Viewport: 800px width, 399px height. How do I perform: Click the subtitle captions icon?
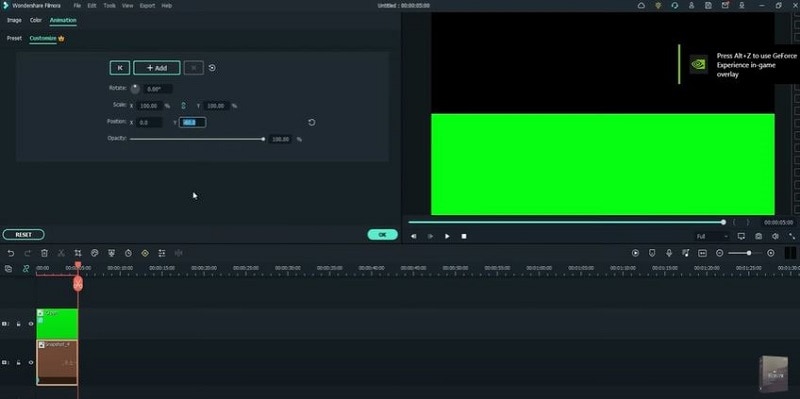(703, 253)
